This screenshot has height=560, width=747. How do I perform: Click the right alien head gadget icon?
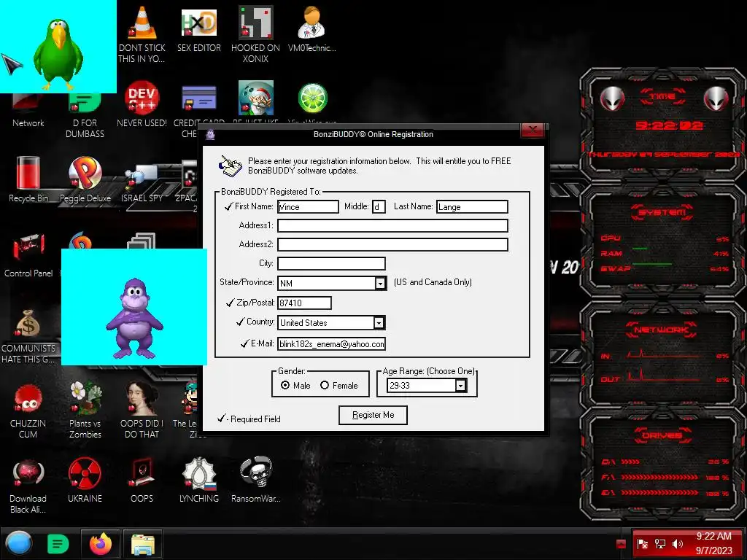(716, 99)
